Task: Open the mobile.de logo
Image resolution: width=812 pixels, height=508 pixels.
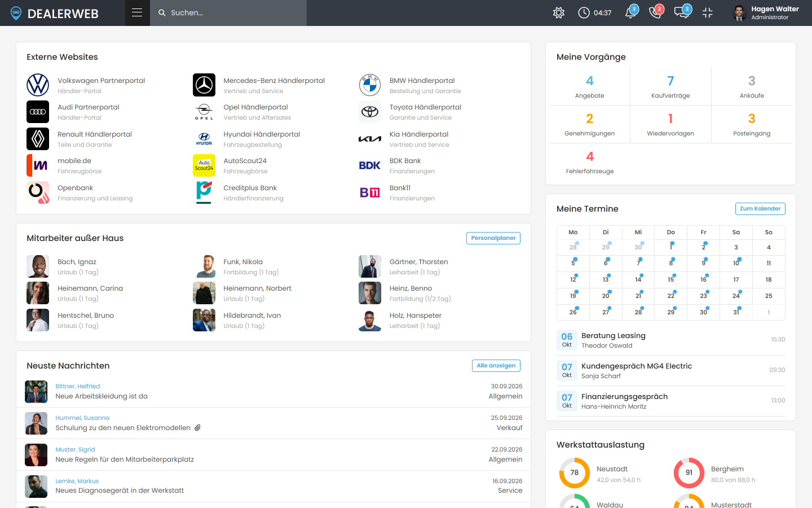Action: [x=38, y=165]
